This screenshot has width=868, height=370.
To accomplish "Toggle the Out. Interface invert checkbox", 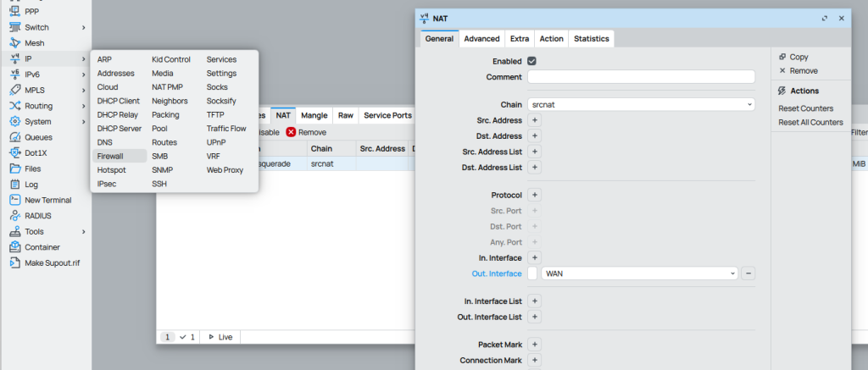I will point(532,273).
